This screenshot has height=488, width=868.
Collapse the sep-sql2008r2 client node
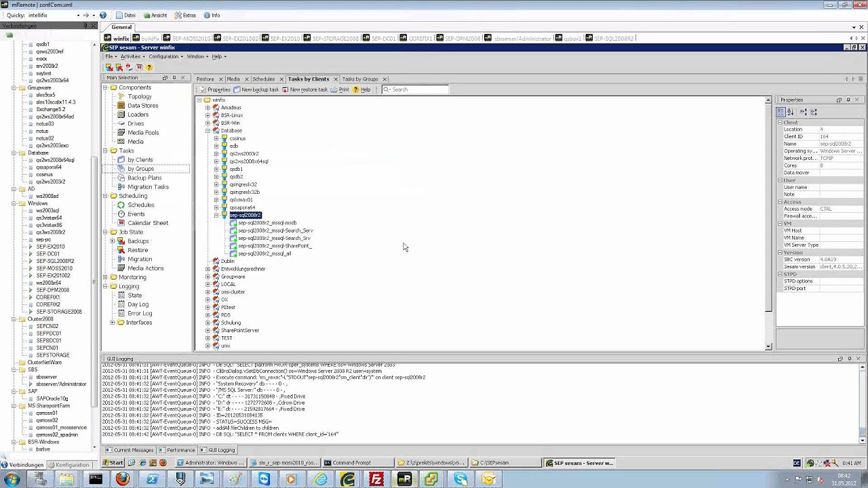click(216, 215)
